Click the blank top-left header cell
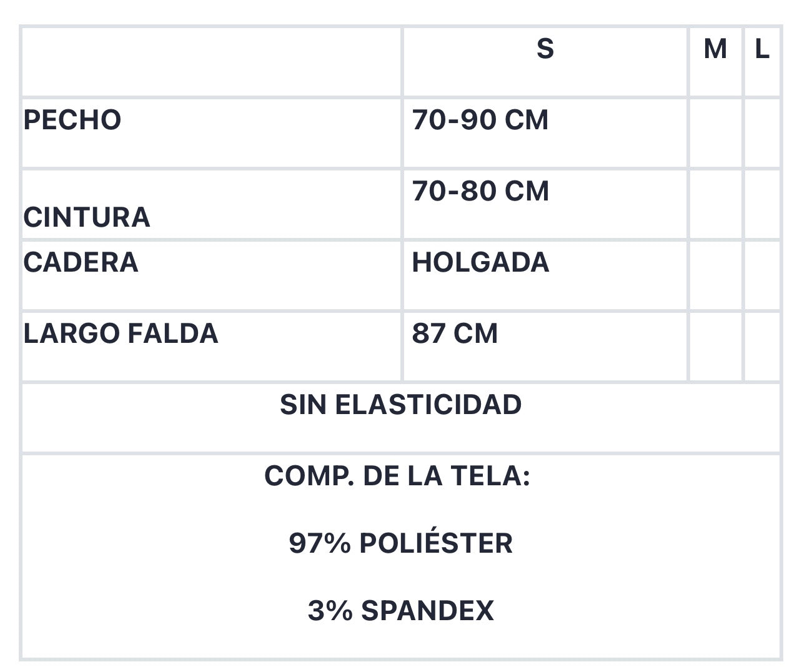Screen dimensions: 802x672 coord(211,62)
